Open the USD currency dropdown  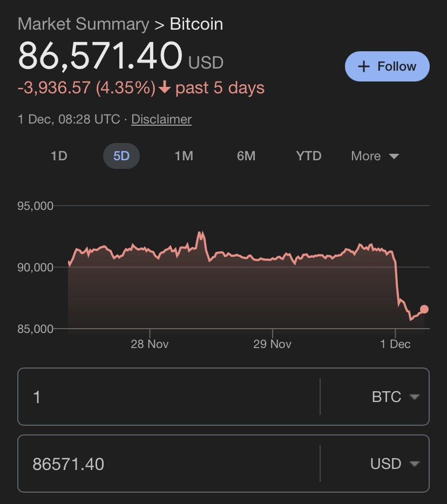[x=395, y=464]
